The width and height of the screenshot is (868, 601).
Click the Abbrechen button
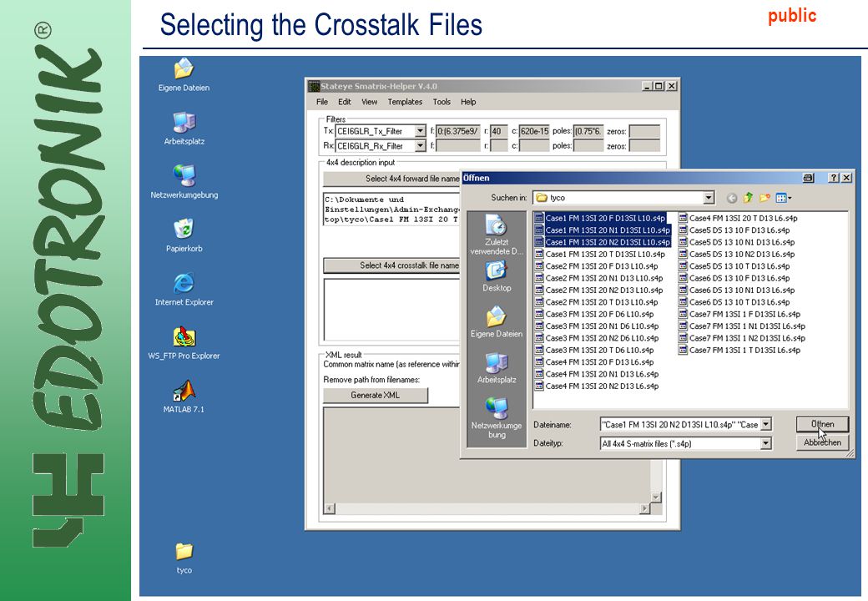[823, 442]
